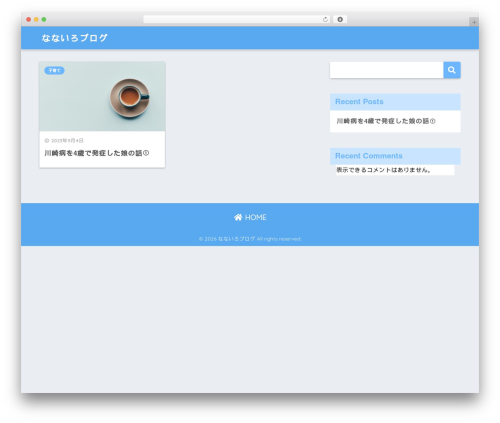Click the Recent Comments heading

[x=369, y=156]
